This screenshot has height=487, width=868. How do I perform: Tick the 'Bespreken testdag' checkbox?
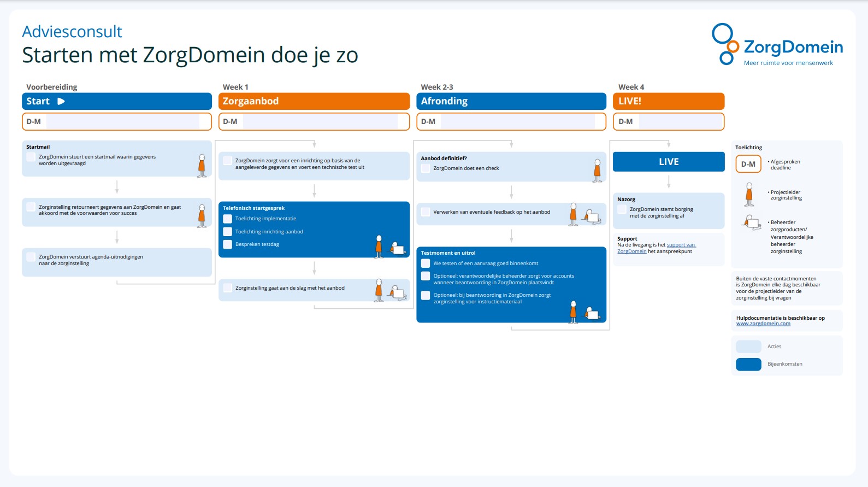[x=228, y=244]
